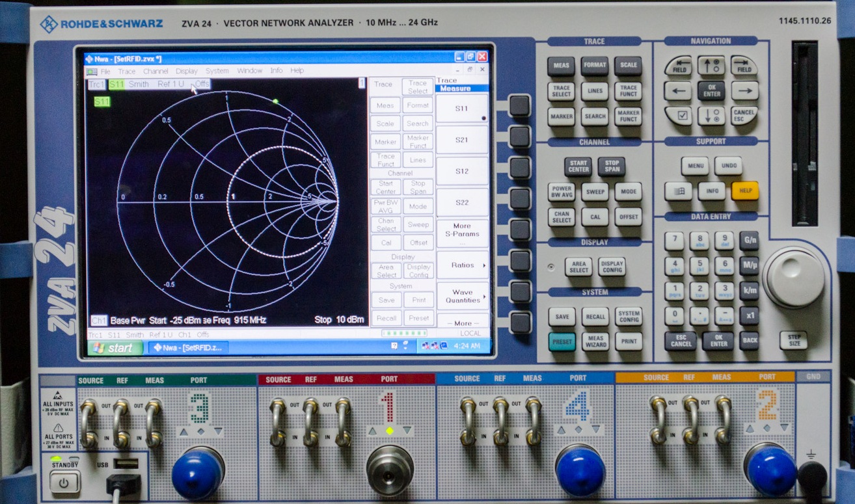Push the MEAS WIZARD hardware key
Image resolution: width=855 pixels, height=504 pixels.
pos(595,341)
